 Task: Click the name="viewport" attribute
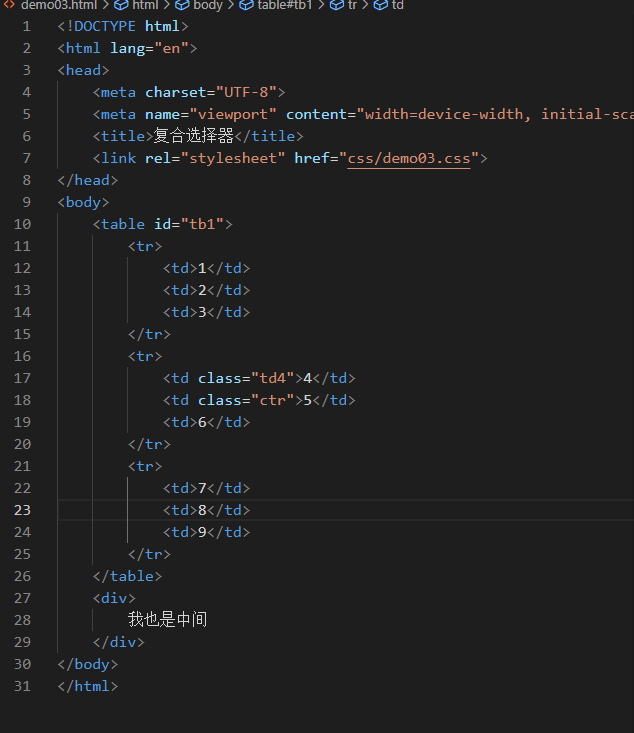[211, 114]
